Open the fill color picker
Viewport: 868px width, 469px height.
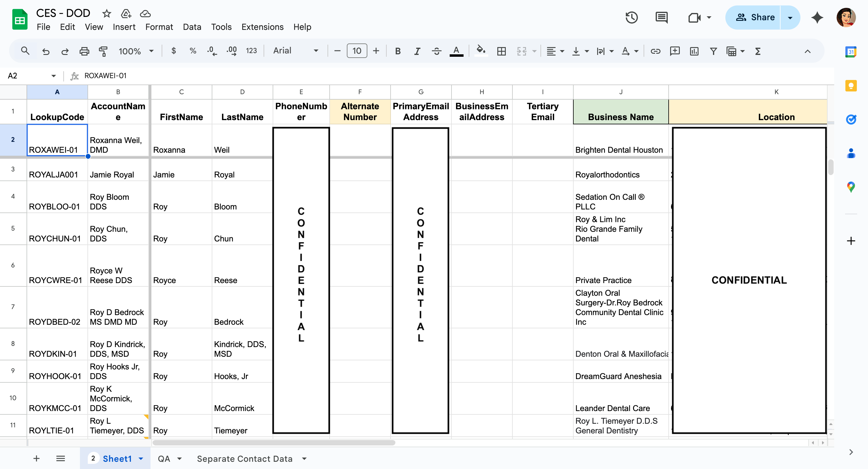[x=481, y=51]
